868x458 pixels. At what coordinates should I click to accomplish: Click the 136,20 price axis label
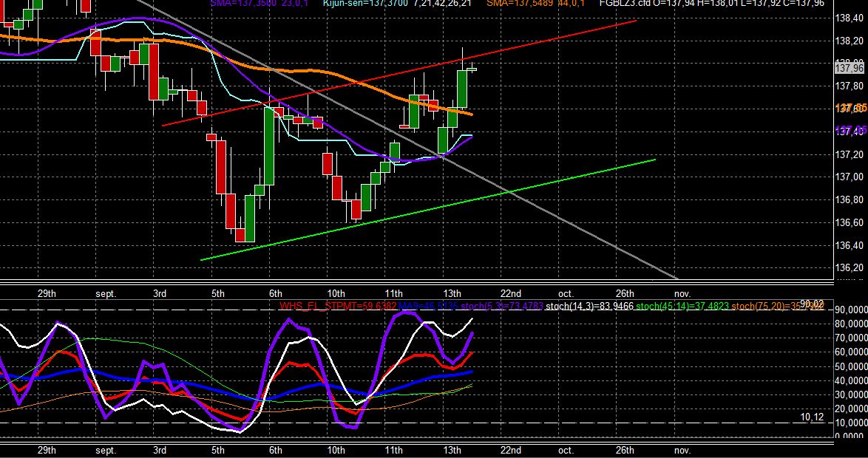(849, 267)
